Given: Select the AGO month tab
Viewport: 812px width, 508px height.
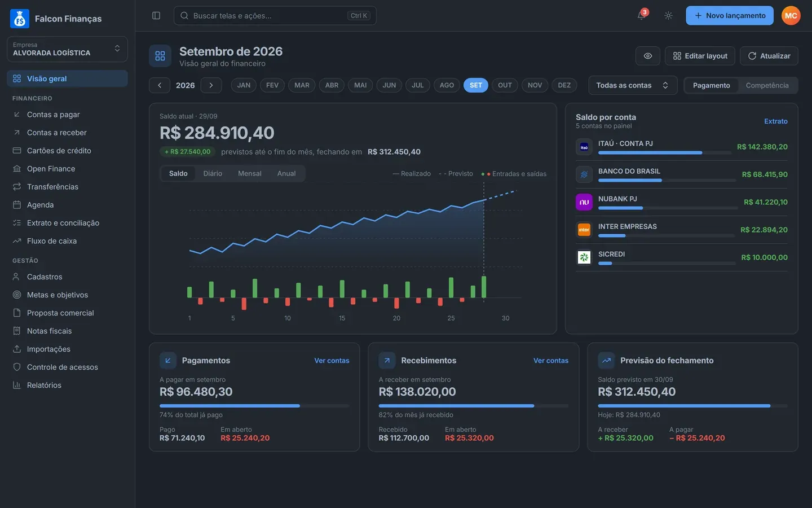Looking at the screenshot, I should click(447, 85).
